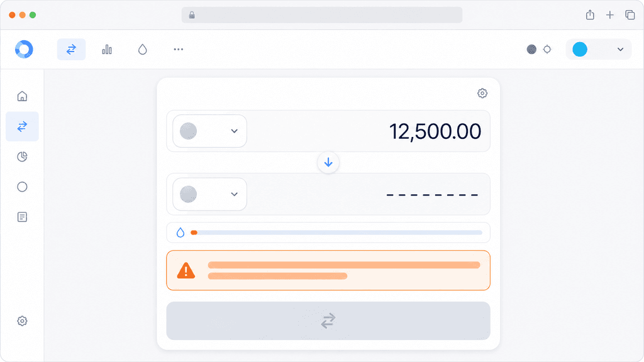Open the home icon in the sidebar
644x362 pixels.
(22, 96)
